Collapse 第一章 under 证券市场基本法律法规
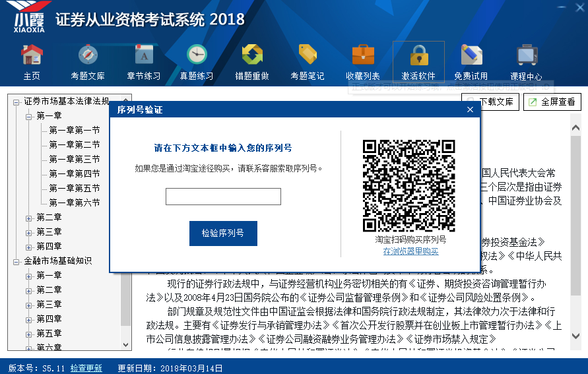The width and height of the screenshot is (588, 374). coord(28,117)
